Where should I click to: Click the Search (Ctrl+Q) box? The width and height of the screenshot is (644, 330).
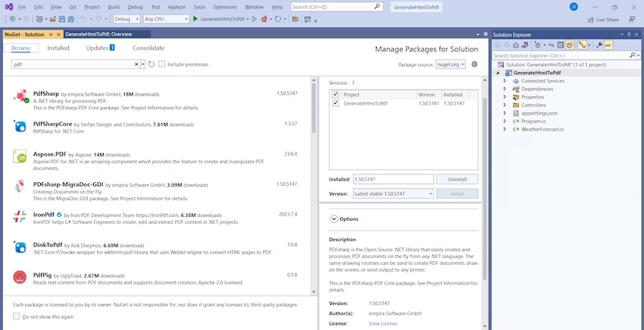(x=337, y=7)
